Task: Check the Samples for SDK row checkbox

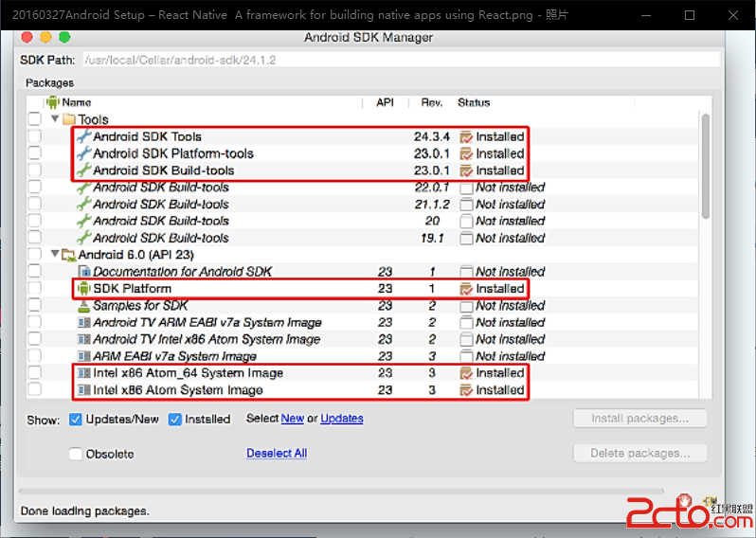Action: (35, 305)
